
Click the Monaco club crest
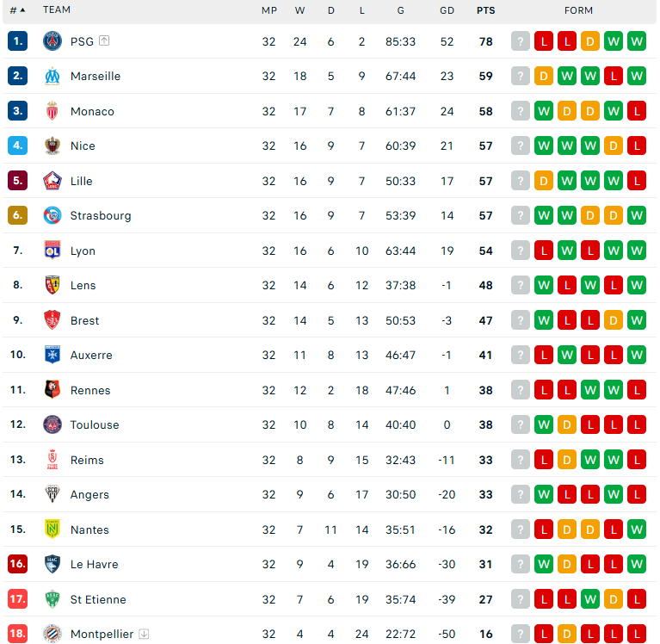(52, 111)
